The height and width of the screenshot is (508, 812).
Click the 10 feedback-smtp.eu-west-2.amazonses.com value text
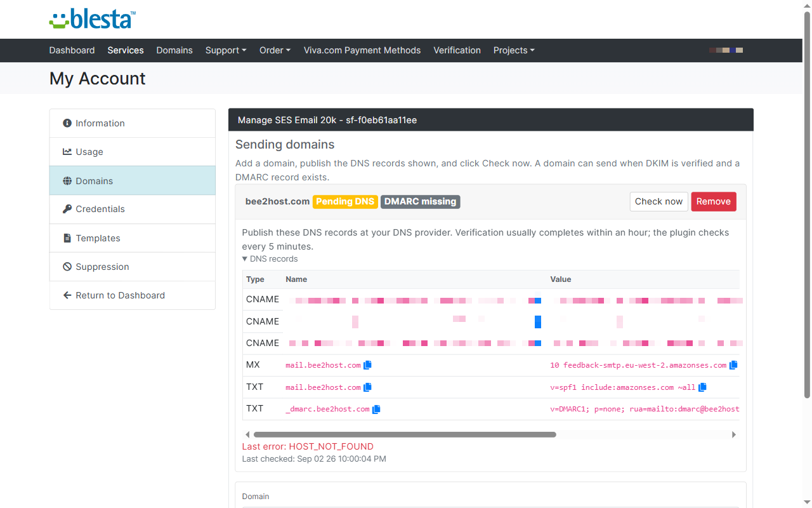point(638,365)
